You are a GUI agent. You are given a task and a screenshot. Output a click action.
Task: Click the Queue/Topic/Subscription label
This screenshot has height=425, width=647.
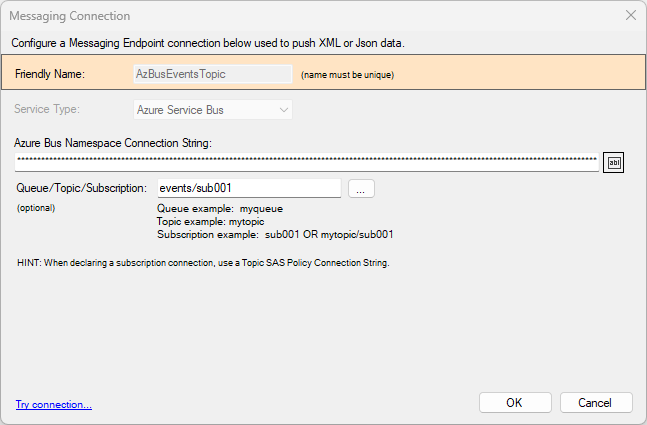tap(82, 188)
